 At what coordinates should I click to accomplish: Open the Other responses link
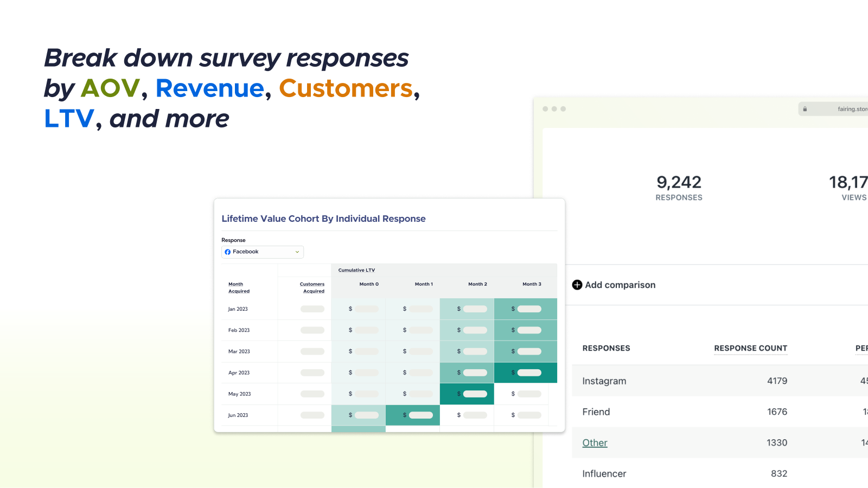(595, 443)
